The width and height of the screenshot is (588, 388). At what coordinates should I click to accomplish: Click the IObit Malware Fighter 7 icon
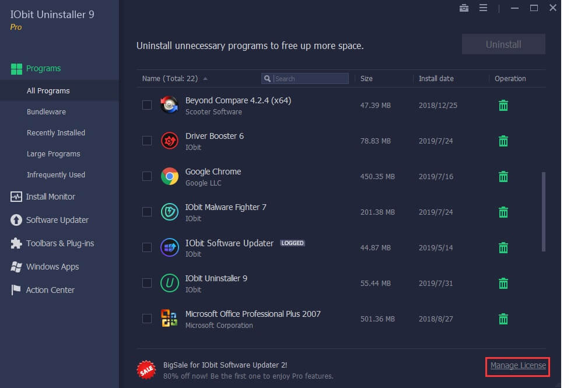point(170,212)
